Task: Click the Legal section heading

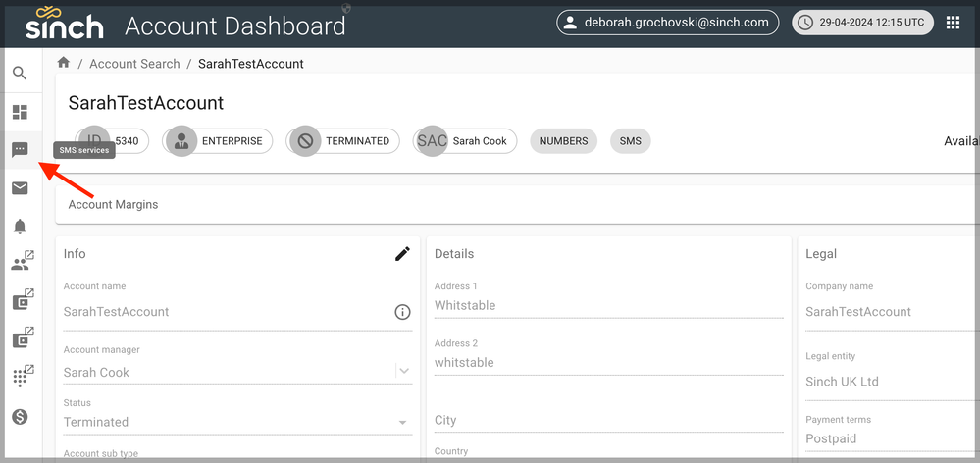Action: pos(821,254)
